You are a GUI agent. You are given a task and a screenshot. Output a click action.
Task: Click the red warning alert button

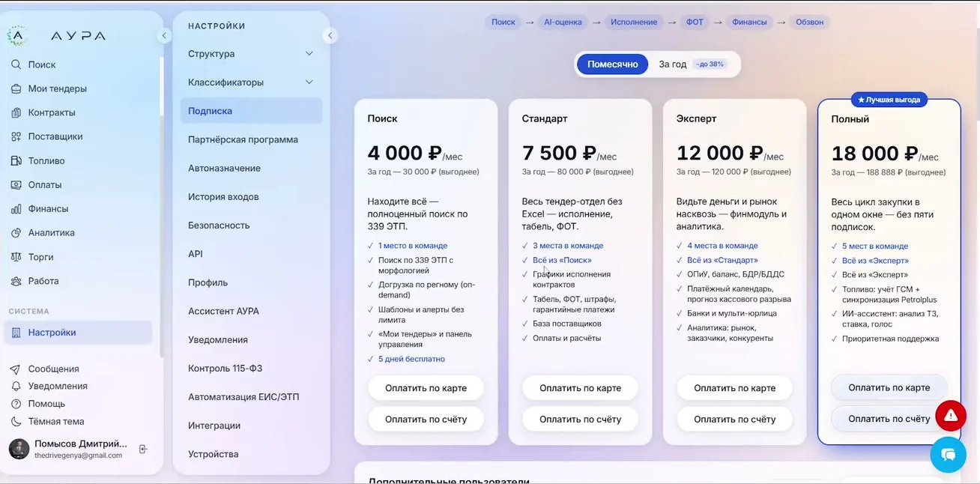click(x=951, y=415)
